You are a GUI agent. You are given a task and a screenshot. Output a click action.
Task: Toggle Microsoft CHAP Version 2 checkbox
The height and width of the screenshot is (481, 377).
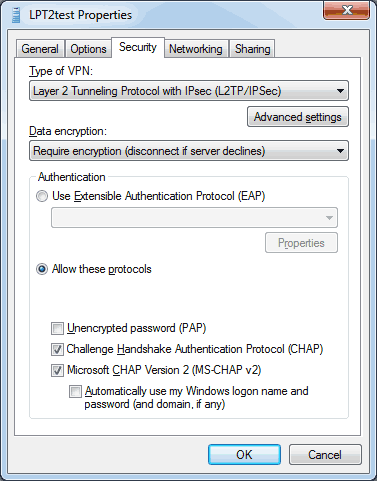point(57,370)
